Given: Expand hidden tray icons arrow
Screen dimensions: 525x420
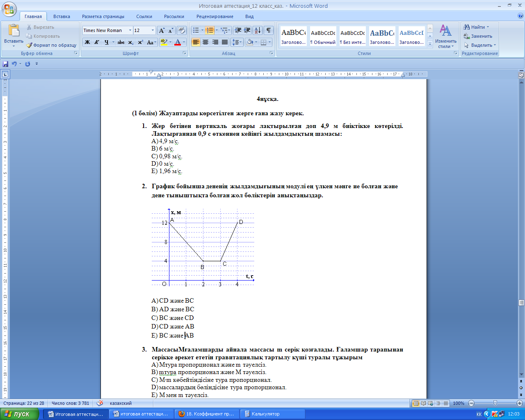Looking at the screenshot, I should (x=487, y=414).
